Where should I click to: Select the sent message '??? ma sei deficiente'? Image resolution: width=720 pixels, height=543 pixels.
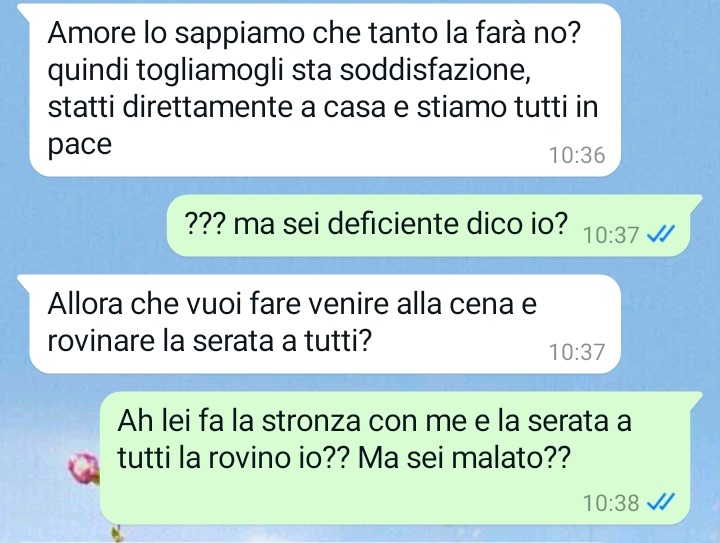[428, 225]
